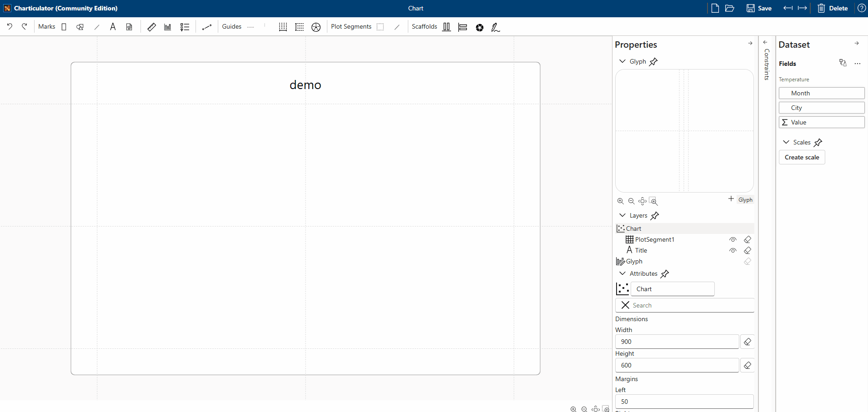Add an image mark

[129, 27]
